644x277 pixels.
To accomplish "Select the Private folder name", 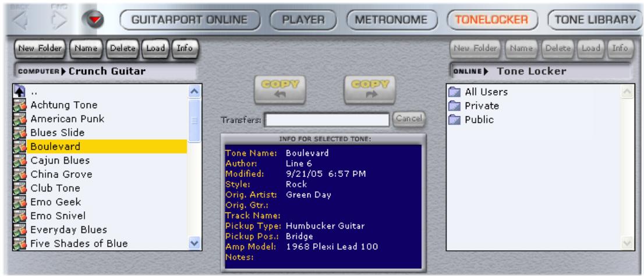I will (482, 106).
